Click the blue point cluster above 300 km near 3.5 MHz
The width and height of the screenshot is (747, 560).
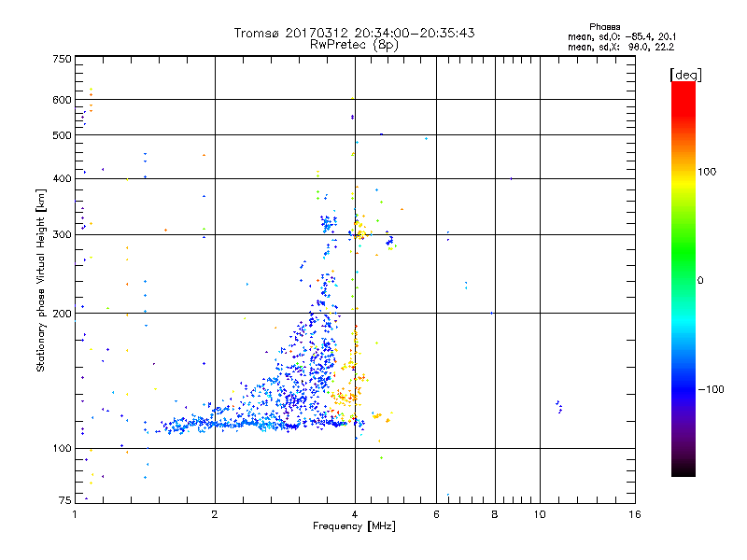click(329, 223)
